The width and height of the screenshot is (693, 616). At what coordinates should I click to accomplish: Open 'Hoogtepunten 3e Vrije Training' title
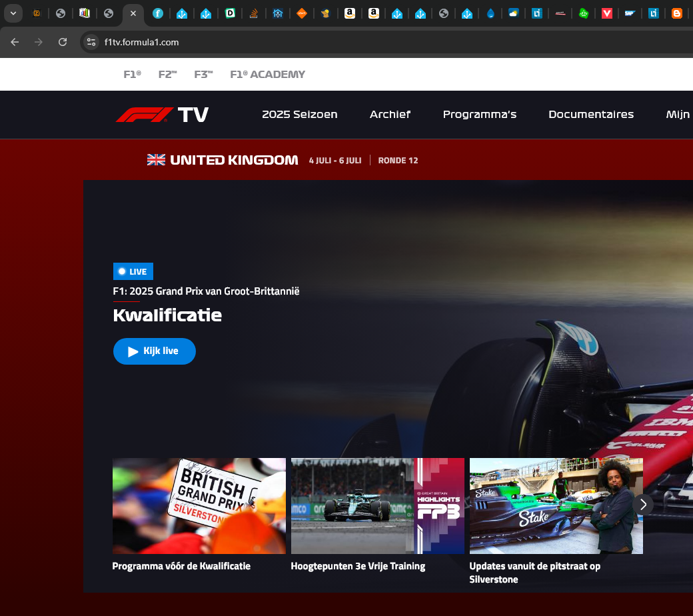(358, 566)
